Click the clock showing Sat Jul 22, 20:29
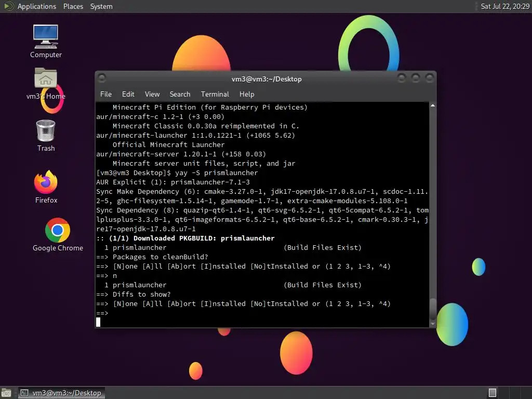Image resolution: width=532 pixels, height=399 pixels. (505, 6)
